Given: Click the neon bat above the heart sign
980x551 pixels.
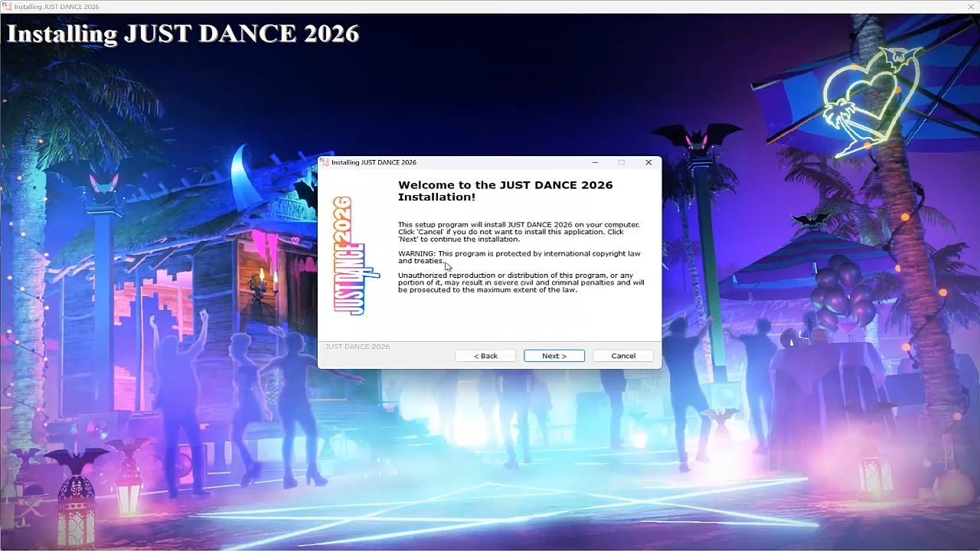Looking at the screenshot, I should click(x=900, y=57).
